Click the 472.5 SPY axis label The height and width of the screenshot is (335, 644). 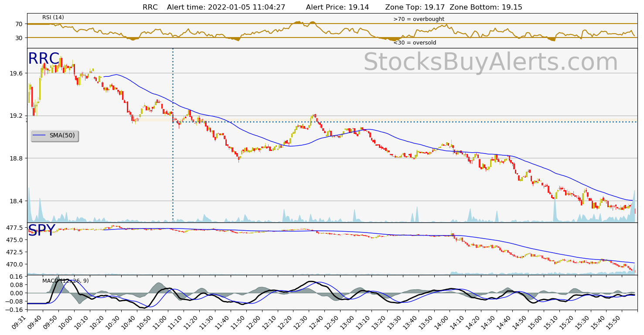click(15, 252)
